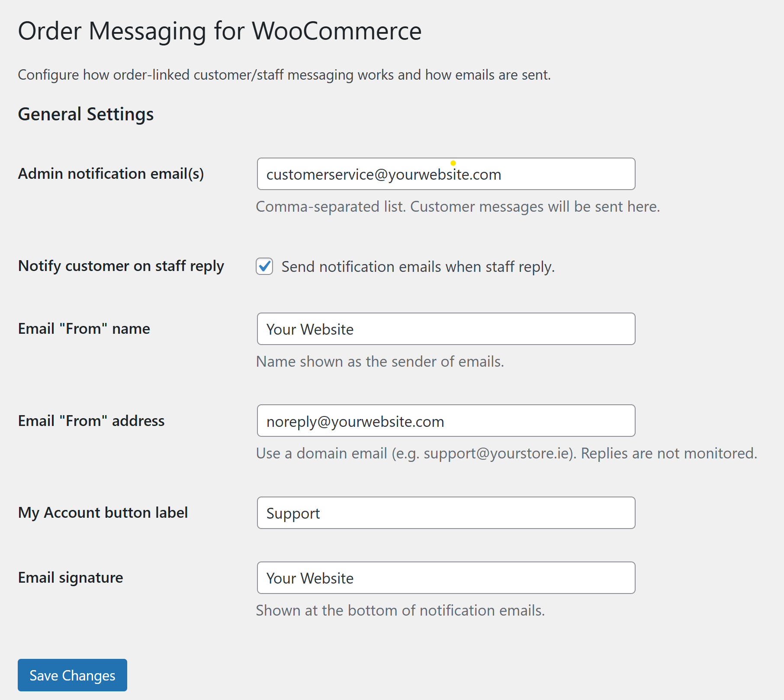Click the "Email signature" label text
The width and height of the screenshot is (784, 700).
[71, 577]
